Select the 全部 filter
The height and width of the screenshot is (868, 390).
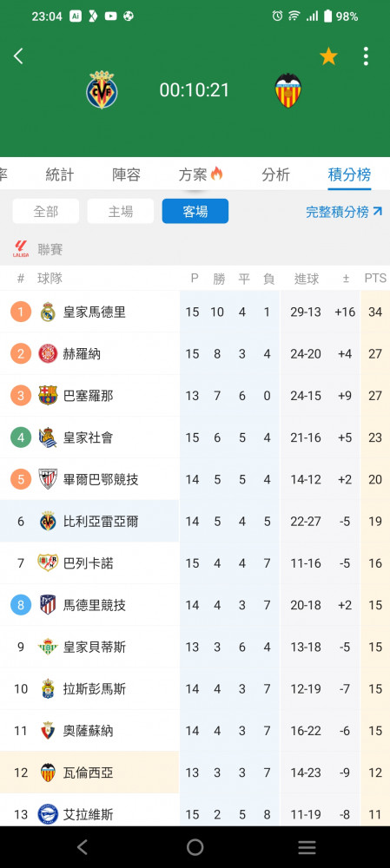pos(45,211)
